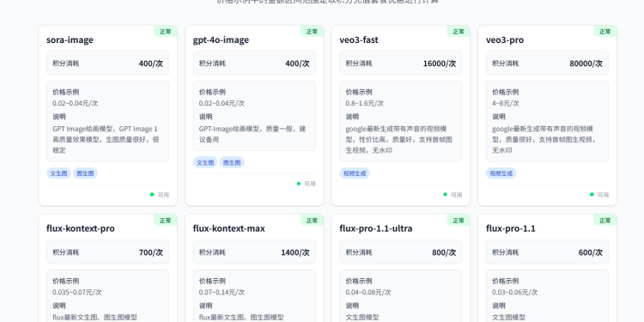Click the 正常 badge on flux-pro-1.1-ultra card
Screen dimensions: 644x322
click(x=459, y=221)
